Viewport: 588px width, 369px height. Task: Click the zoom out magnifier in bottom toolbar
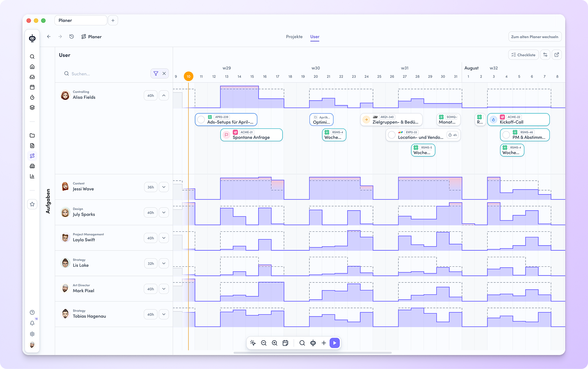[263, 343]
